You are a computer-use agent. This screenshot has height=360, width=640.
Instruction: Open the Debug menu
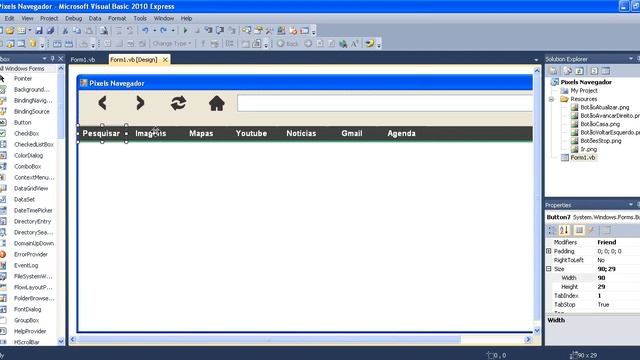tap(73, 18)
